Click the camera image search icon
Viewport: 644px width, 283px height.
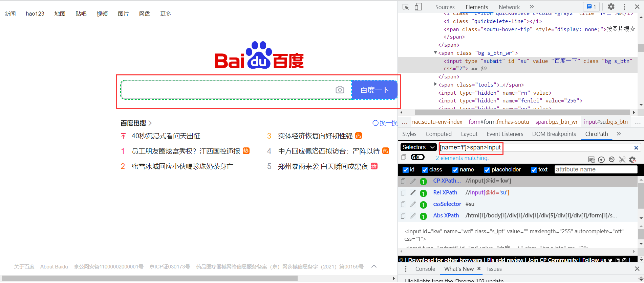[x=340, y=90]
